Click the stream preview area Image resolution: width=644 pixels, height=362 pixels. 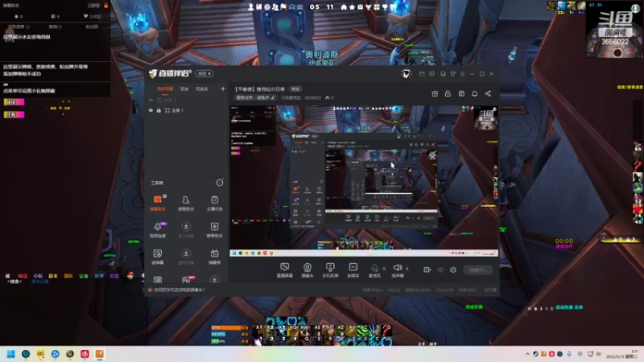click(364, 181)
